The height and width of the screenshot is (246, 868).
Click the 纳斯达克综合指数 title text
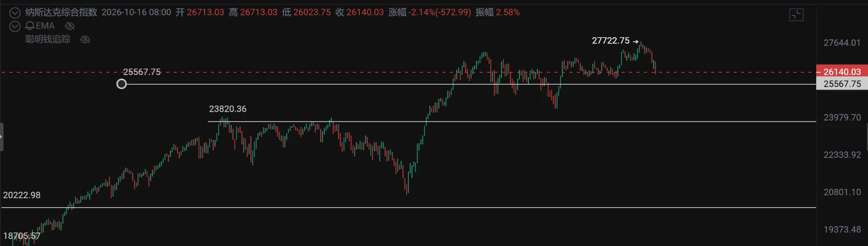tap(61, 12)
